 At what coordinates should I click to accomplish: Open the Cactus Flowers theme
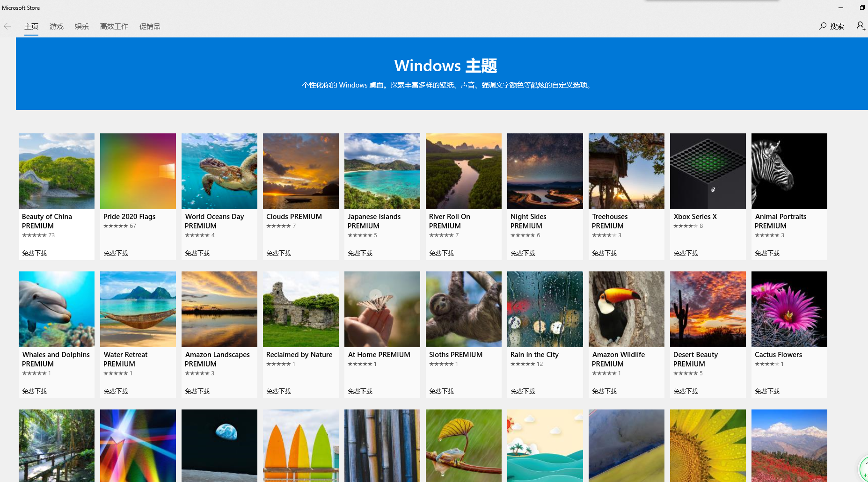(x=789, y=309)
